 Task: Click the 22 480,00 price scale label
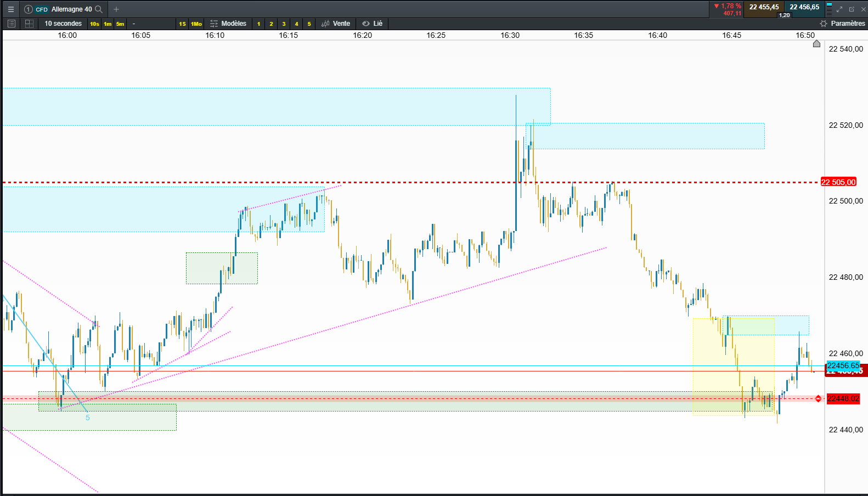[x=846, y=277]
